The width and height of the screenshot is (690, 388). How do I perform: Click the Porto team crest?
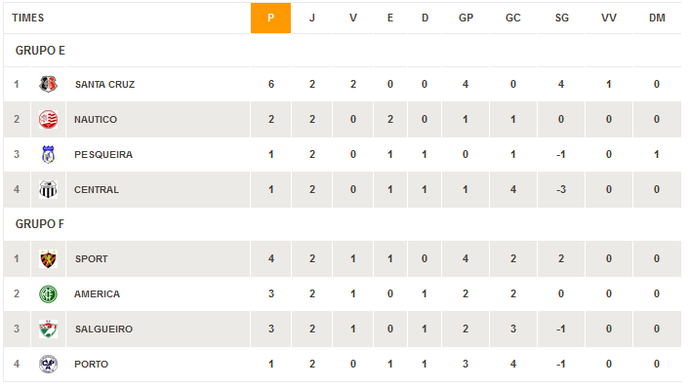(48, 364)
